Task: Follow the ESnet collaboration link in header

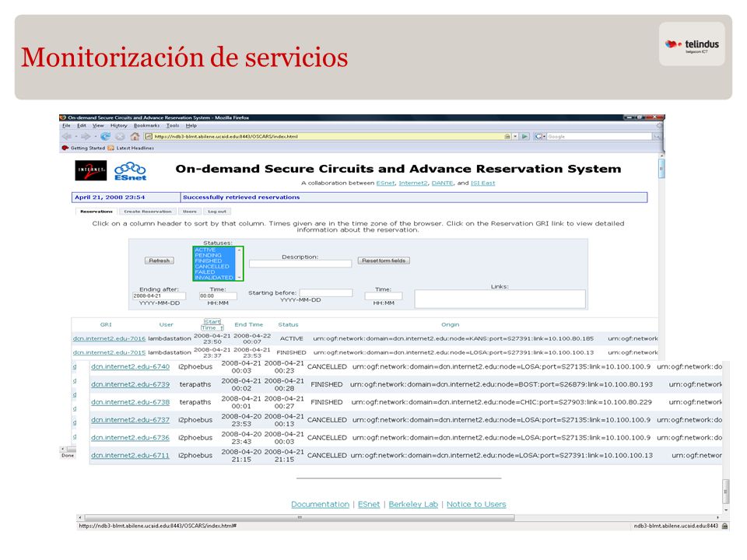Action: pos(385,184)
